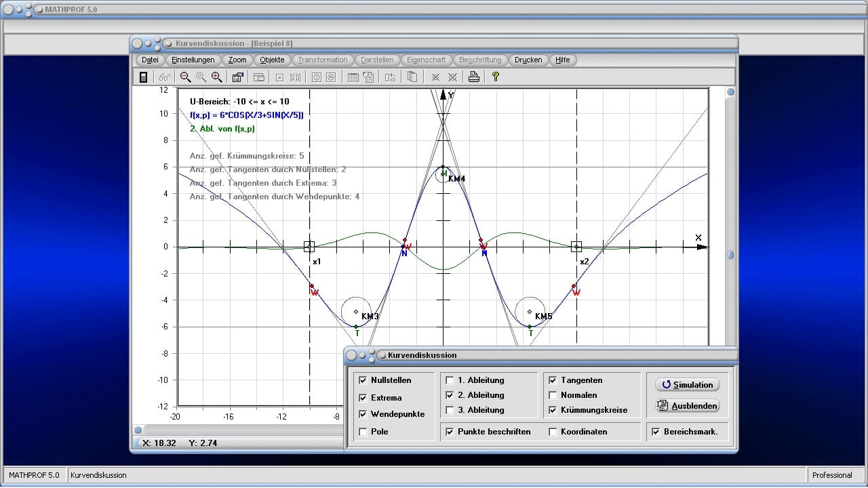Open the Einstellungen menu
Screen dimensions: 868x488
point(193,60)
